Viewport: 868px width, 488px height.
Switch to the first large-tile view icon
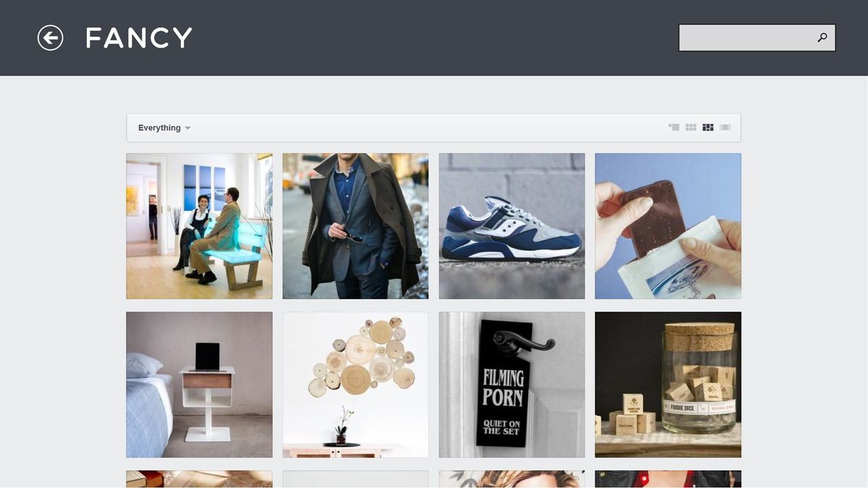(674, 127)
